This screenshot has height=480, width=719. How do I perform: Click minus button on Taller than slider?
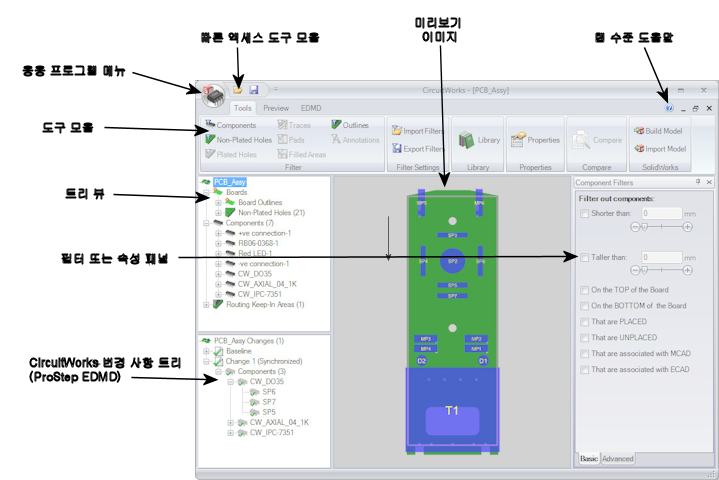click(x=635, y=270)
